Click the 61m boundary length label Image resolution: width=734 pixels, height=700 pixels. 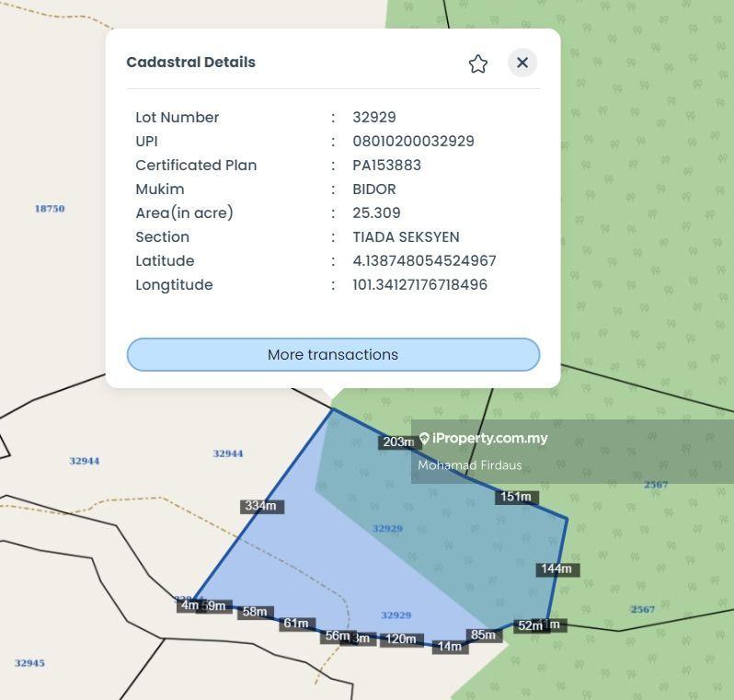point(295,624)
